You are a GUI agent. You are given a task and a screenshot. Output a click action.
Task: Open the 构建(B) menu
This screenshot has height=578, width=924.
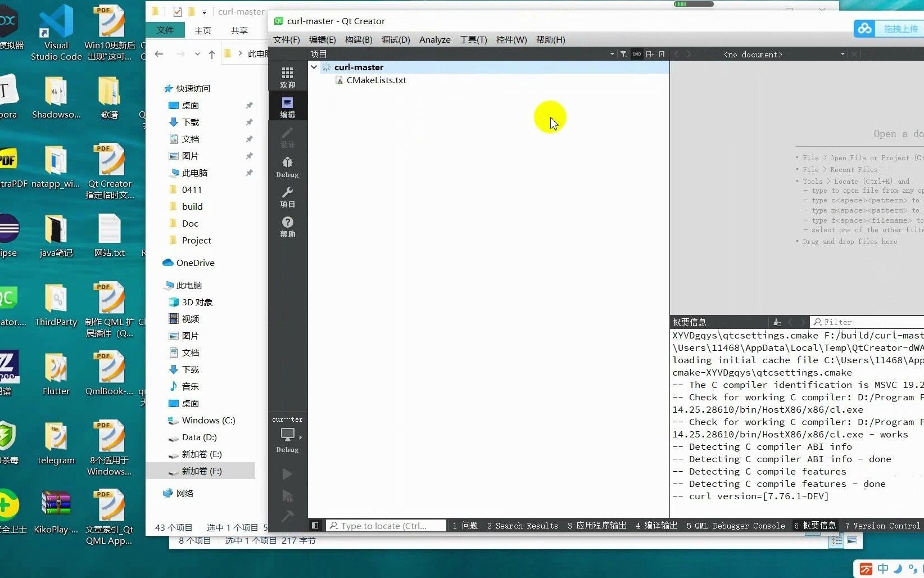359,39
